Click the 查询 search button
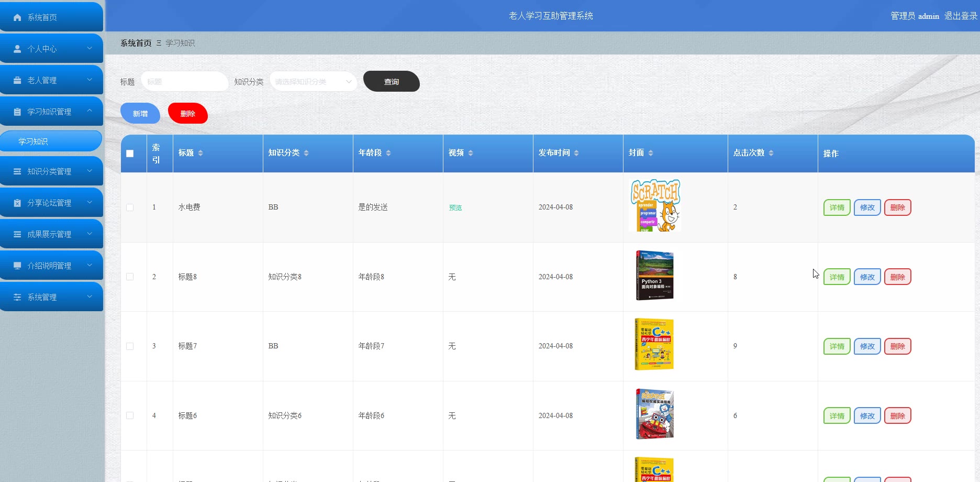This screenshot has width=980, height=482. coord(392,81)
